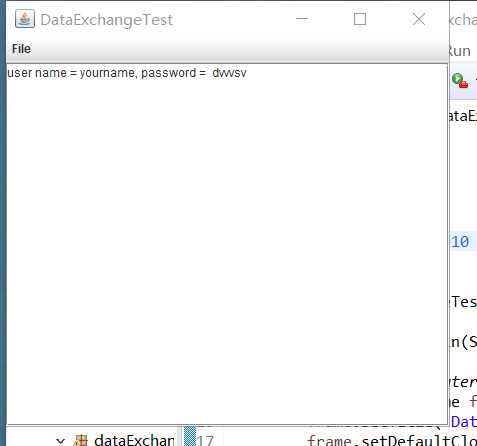Click the DataExchangeTest window title text

(106, 20)
